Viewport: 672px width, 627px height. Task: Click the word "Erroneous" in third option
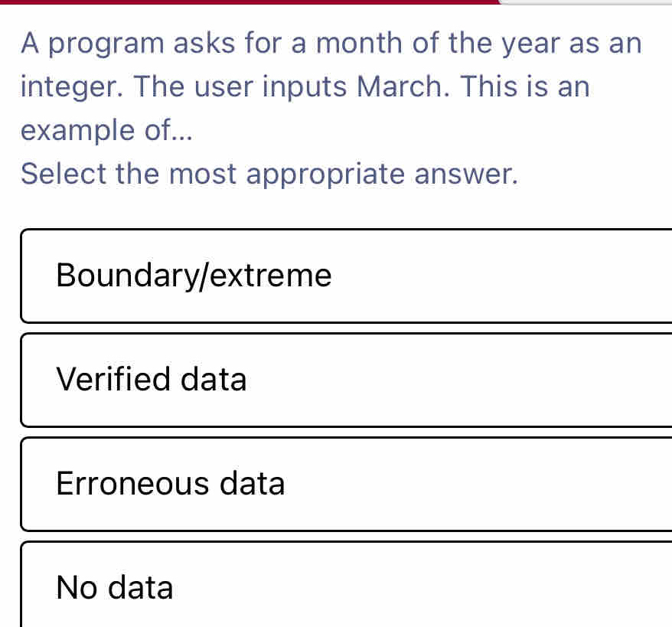(x=132, y=484)
